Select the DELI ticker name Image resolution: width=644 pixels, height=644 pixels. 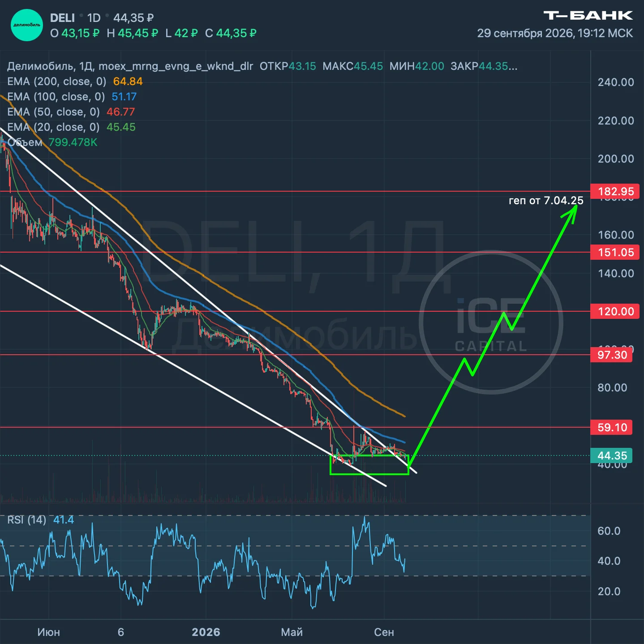[62, 18]
